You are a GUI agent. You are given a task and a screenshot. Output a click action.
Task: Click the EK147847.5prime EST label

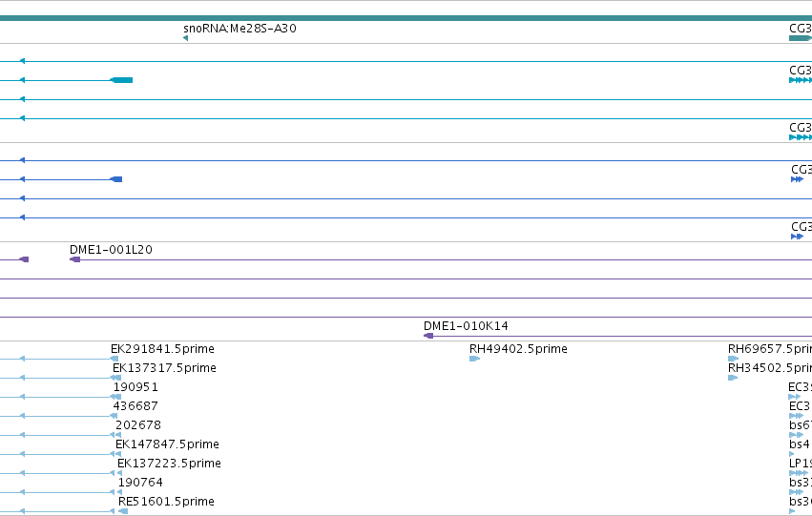coord(167,444)
